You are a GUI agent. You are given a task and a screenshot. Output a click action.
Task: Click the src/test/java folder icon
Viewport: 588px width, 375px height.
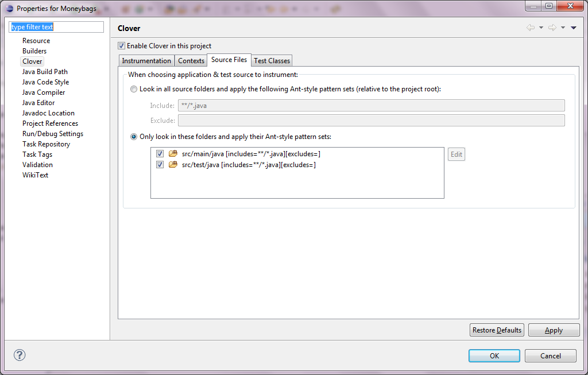click(173, 165)
